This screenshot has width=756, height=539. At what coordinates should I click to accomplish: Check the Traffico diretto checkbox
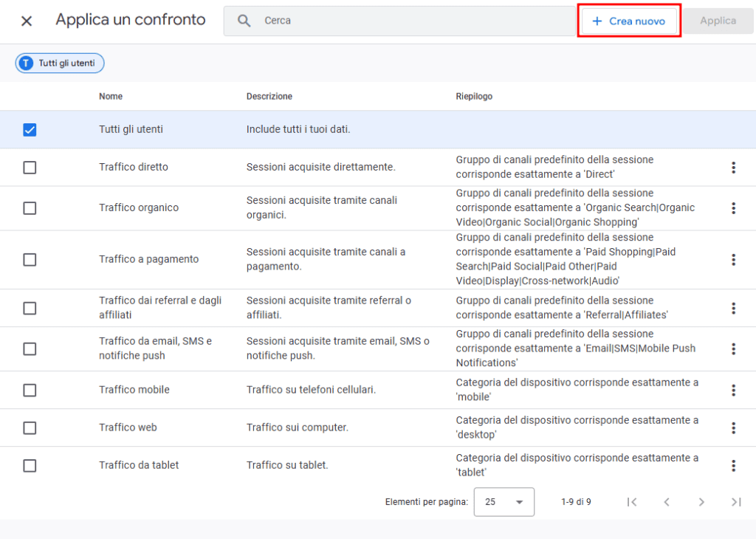30,168
